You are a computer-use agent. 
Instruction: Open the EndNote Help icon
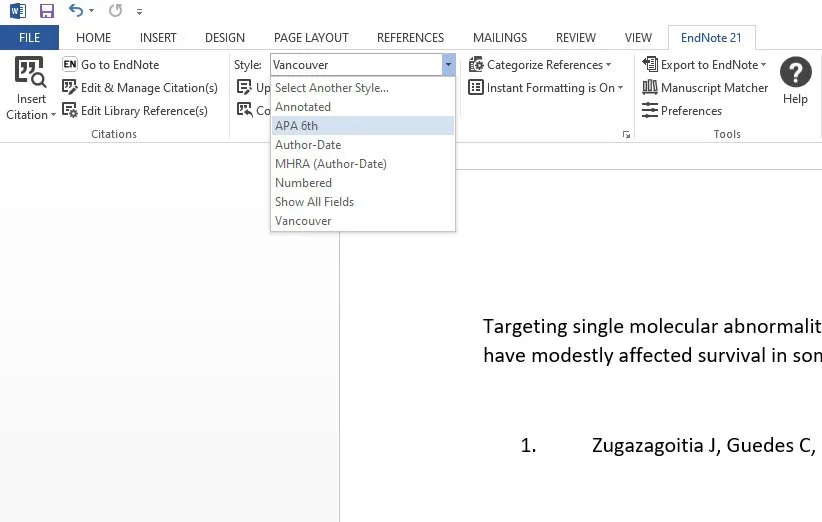point(795,73)
